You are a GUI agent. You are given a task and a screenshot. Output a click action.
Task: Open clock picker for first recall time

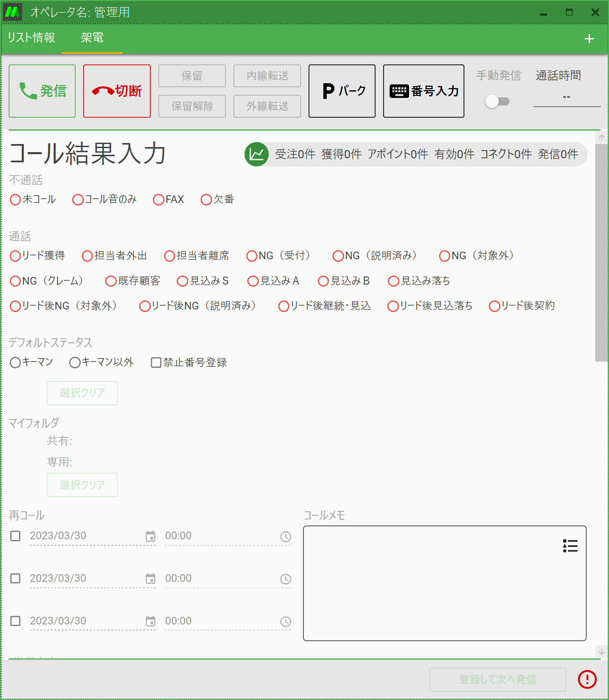click(286, 537)
